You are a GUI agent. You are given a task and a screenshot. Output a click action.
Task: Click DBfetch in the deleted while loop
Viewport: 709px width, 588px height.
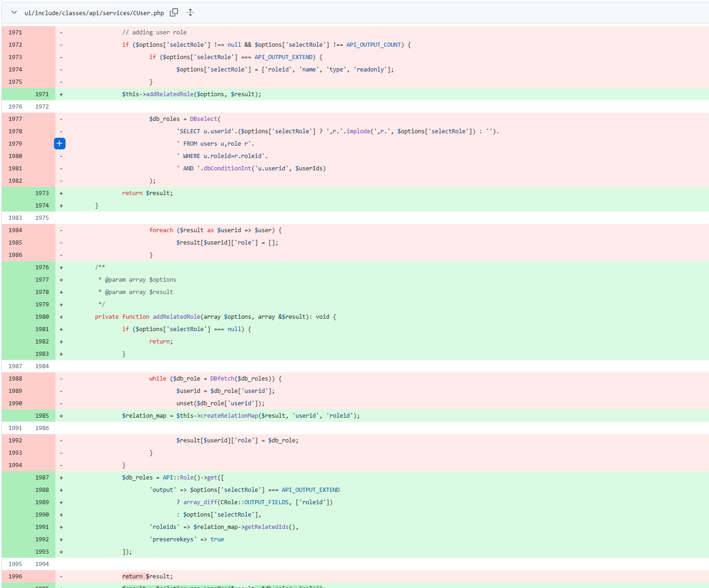point(222,379)
